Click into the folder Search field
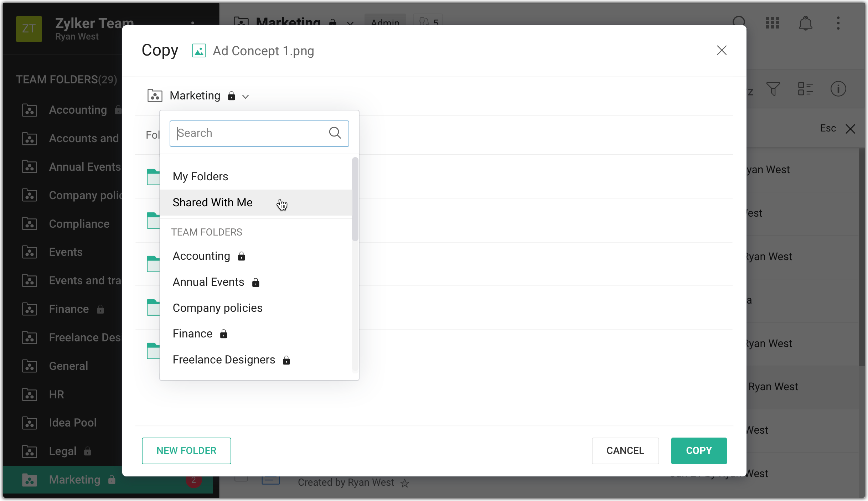 (x=249, y=133)
